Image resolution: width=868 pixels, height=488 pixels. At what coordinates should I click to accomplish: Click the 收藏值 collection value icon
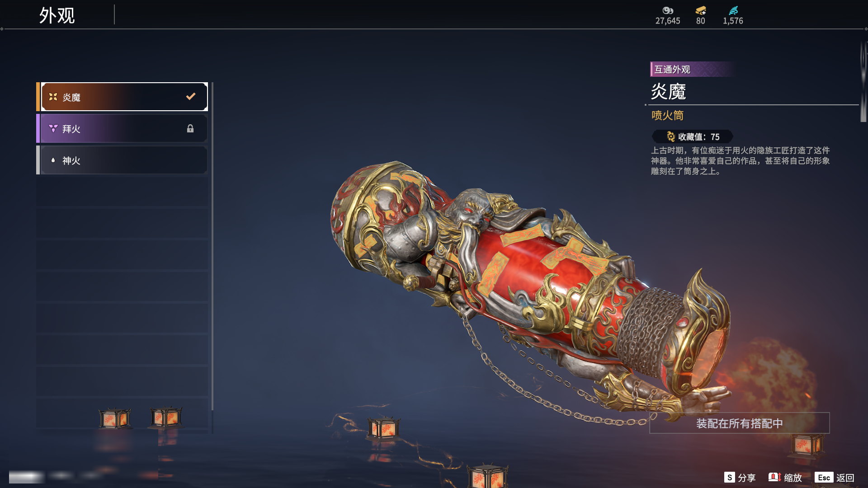[x=671, y=136]
